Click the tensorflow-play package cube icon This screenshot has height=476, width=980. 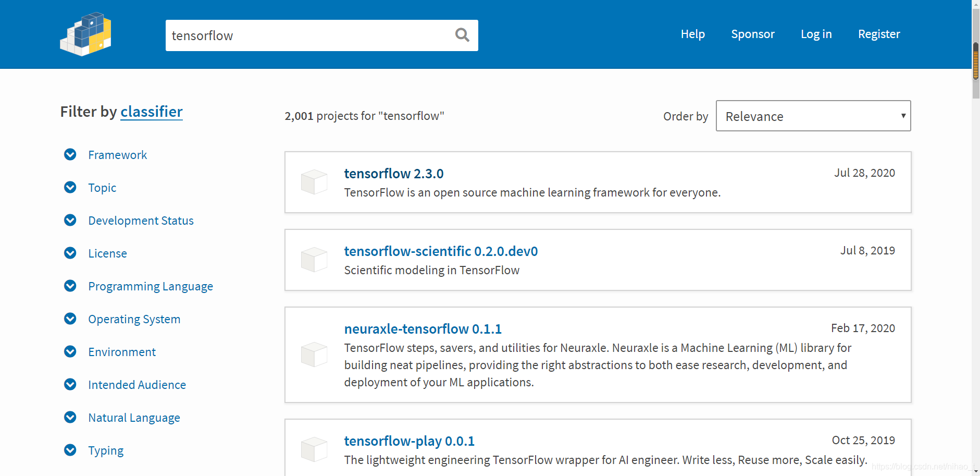tap(314, 449)
